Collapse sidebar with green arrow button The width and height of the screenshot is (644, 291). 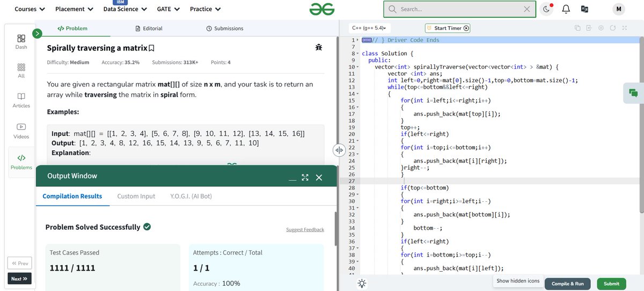(x=37, y=34)
